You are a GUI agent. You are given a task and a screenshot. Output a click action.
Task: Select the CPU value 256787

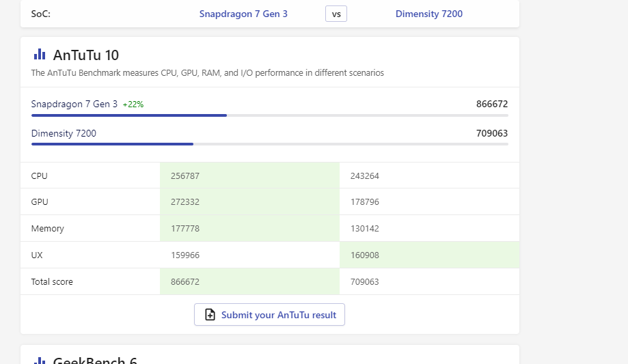coord(185,176)
